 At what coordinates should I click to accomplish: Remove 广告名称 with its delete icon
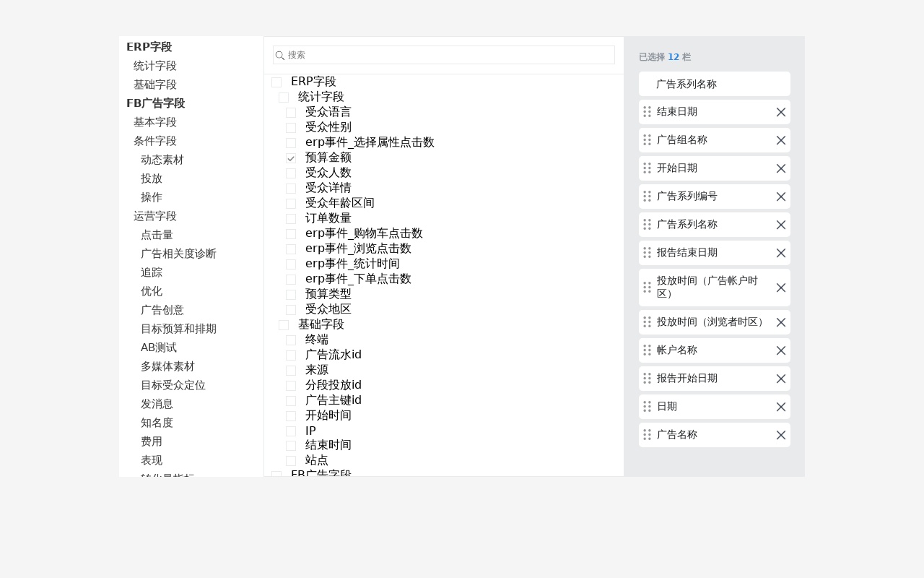780,435
